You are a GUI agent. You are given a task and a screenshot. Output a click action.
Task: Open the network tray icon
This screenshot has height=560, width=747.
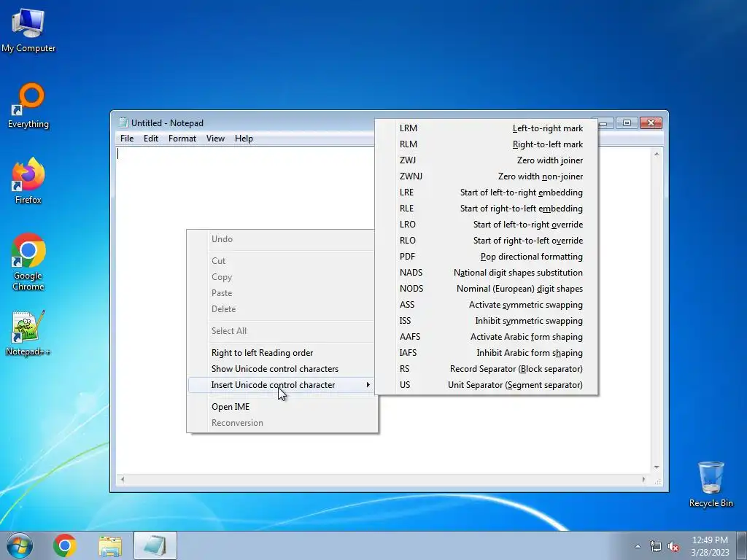[x=656, y=547]
